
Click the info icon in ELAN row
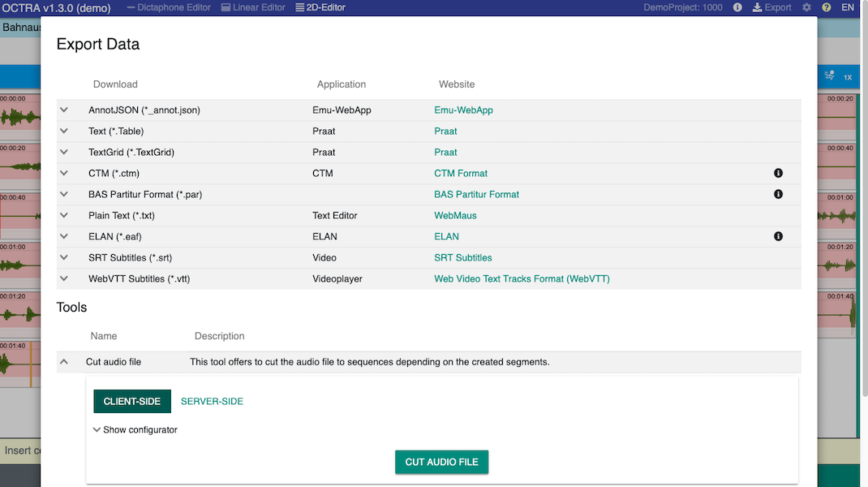[778, 236]
